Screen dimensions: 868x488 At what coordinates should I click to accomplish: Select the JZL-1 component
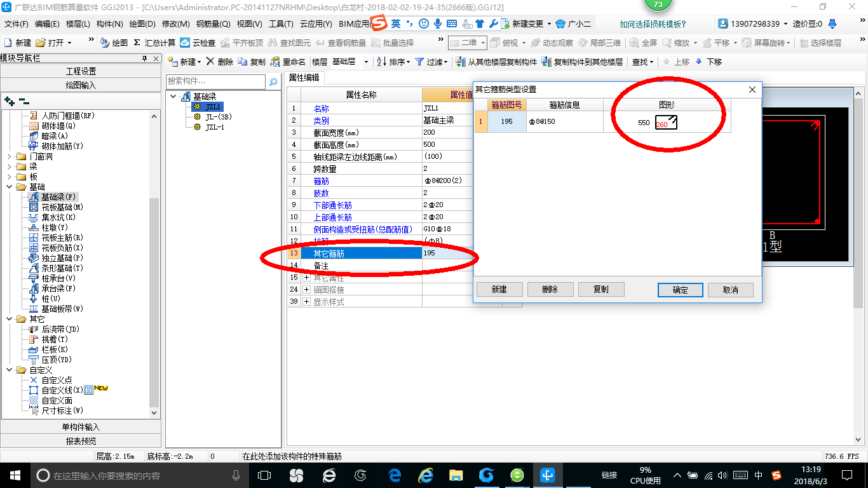[x=215, y=127]
